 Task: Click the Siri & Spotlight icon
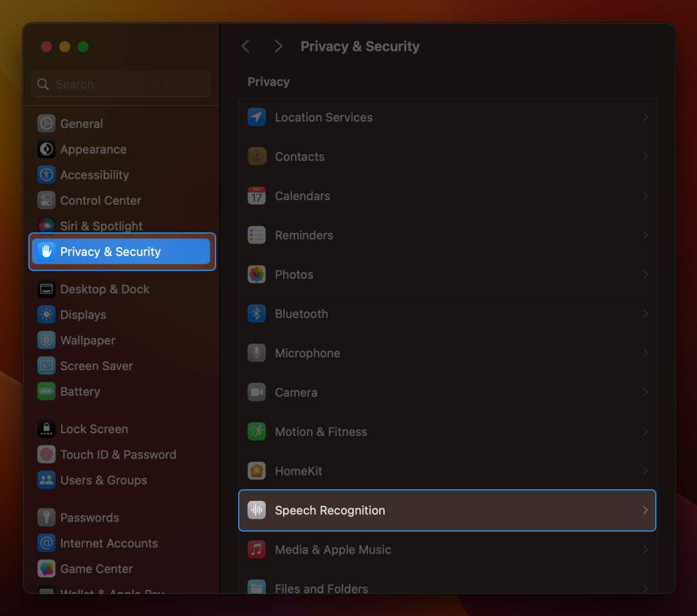tap(46, 226)
